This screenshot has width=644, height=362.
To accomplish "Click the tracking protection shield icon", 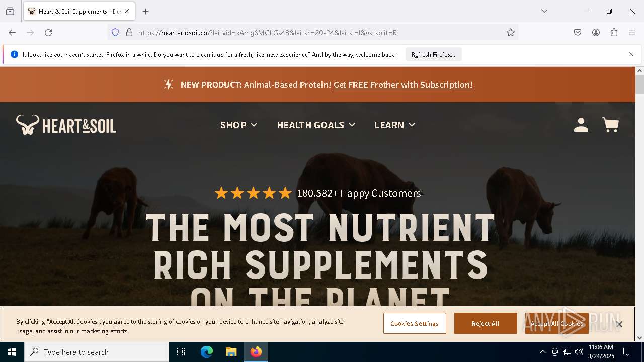I will tap(115, 33).
